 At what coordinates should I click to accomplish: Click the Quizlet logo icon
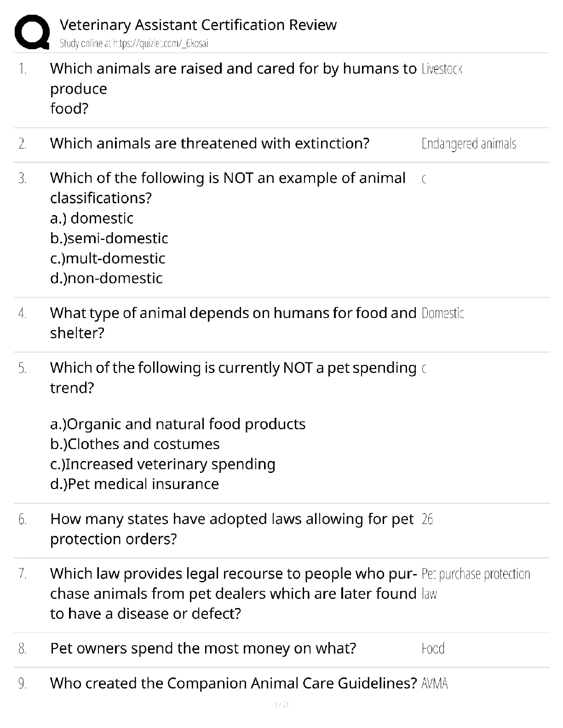pos(32,32)
